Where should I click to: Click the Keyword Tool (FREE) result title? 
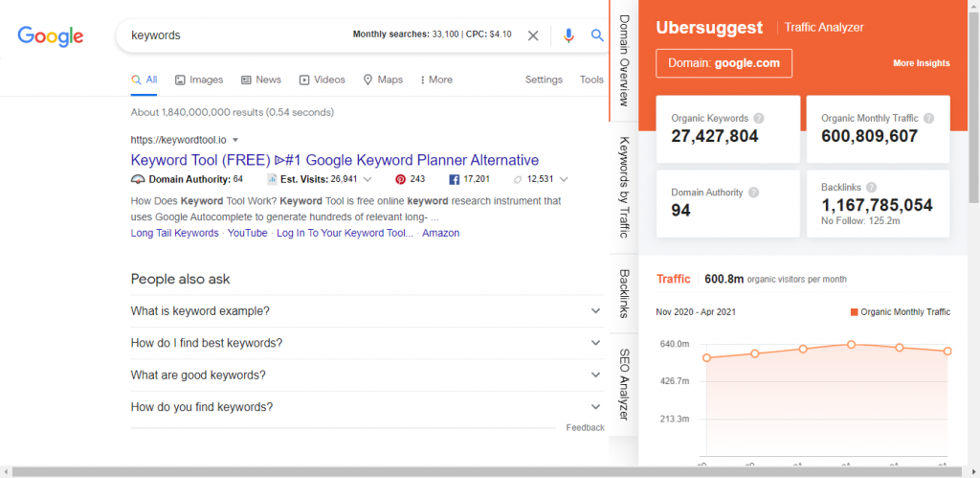coord(334,159)
